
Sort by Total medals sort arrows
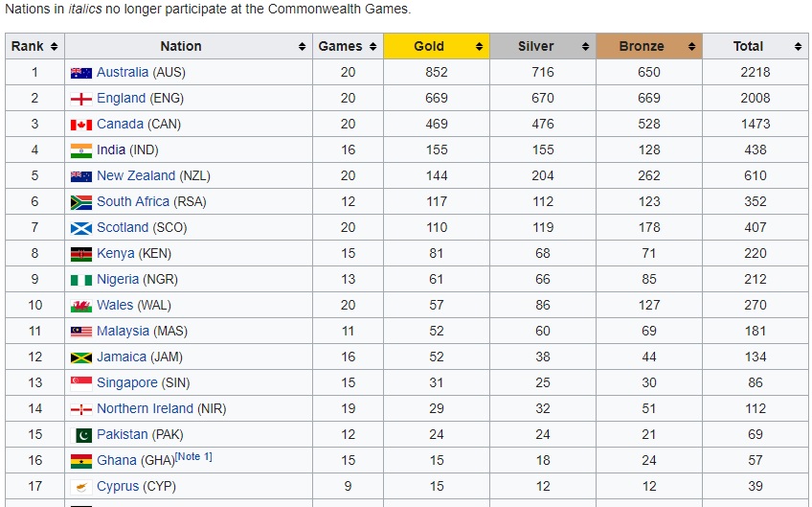[x=798, y=47]
